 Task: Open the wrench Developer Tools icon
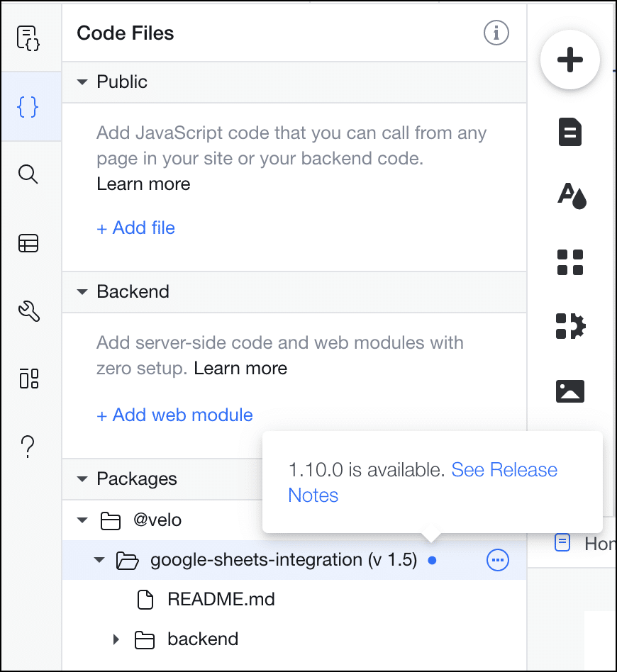tap(29, 311)
